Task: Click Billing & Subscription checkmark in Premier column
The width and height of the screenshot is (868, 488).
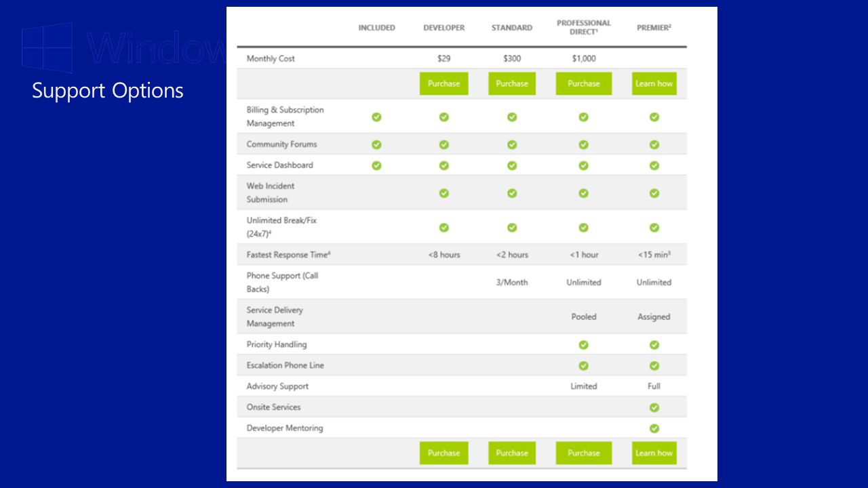Action: click(654, 117)
